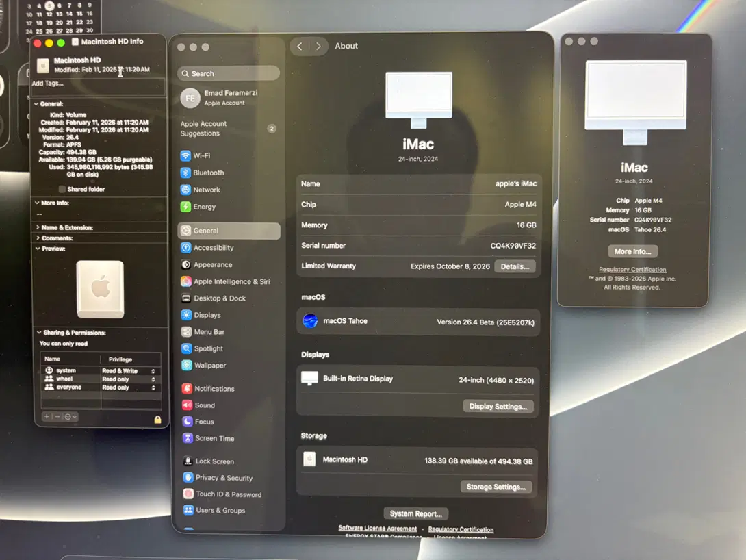Expand the Name & Extension section
This screenshot has height=560, width=746.
pyautogui.click(x=38, y=227)
